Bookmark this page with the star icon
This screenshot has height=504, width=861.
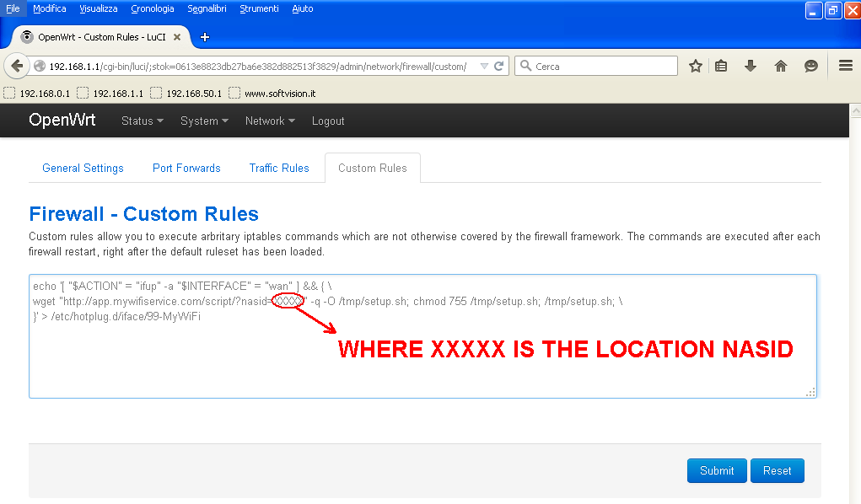click(x=695, y=66)
